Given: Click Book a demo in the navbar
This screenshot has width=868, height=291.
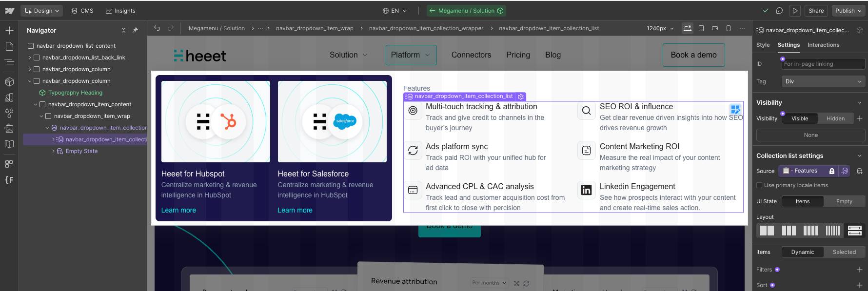Looking at the screenshot, I should (x=693, y=55).
